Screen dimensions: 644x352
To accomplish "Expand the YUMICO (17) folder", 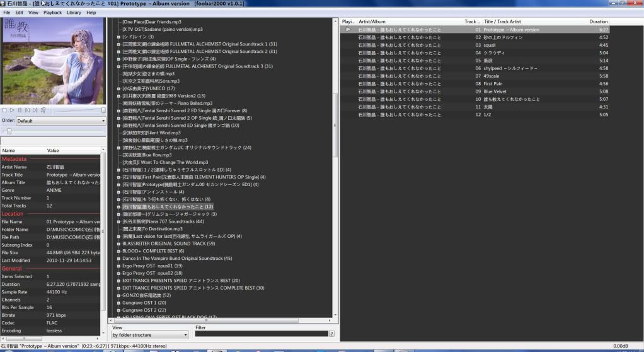I will pyautogui.click(x=118, y=88).
